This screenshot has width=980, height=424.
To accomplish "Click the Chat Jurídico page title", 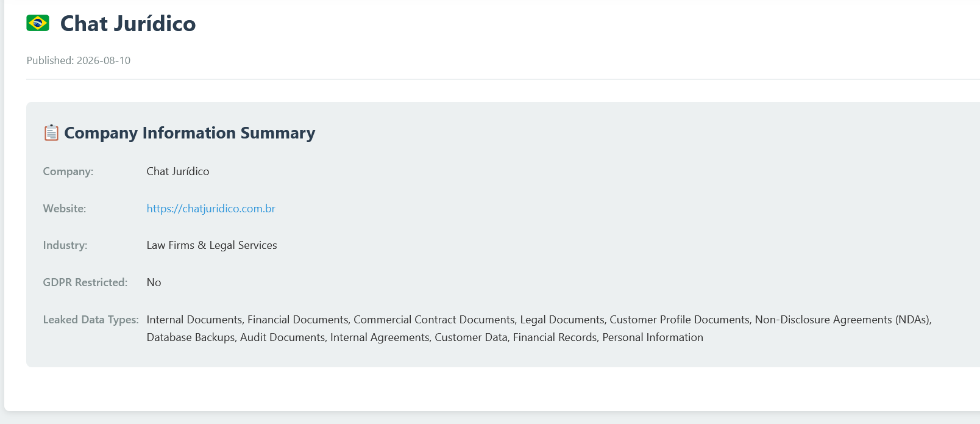I will 128,24.
